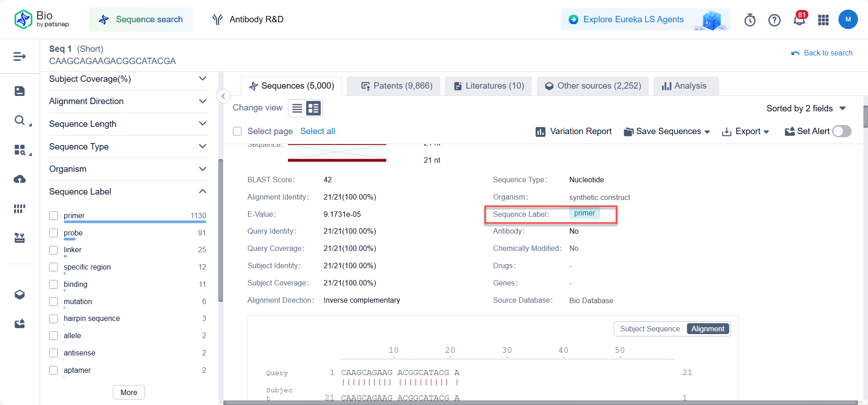Expand the left sidebar menu icon
868x405 pixels.
(x=20, y=56)
